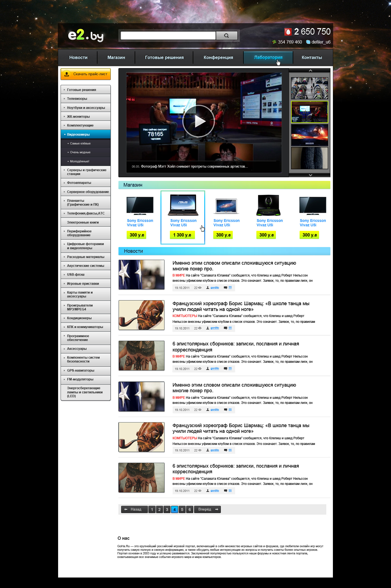Expand Серверное оборудование category
Image resolution: width=391 pixels, height=588 pixels.
tap(86, 192)
